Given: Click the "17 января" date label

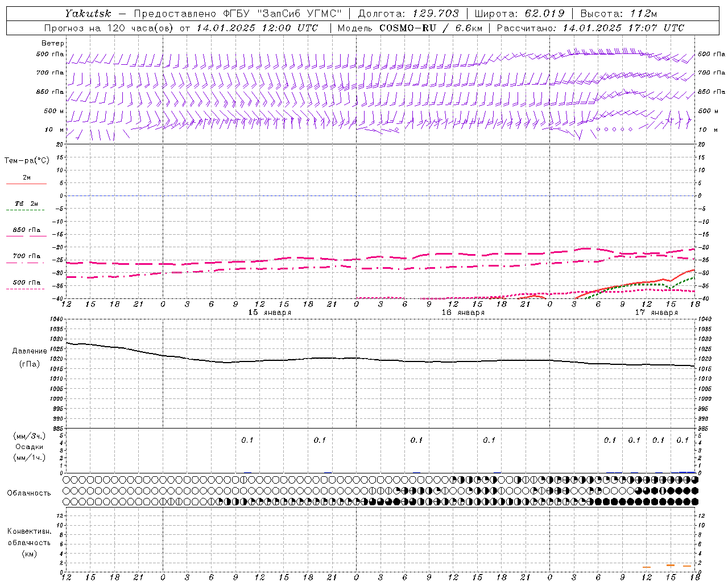Looking at the screenshot, I should coord(656,313).
